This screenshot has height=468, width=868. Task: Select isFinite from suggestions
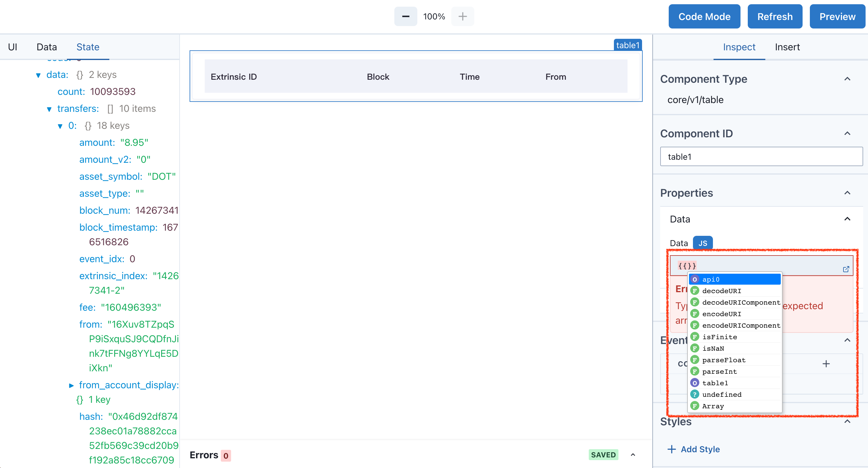click(x=734, y=337)
